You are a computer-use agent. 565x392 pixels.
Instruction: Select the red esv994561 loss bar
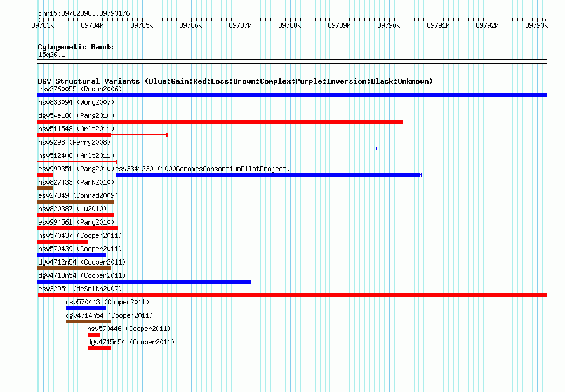point(78,228)
